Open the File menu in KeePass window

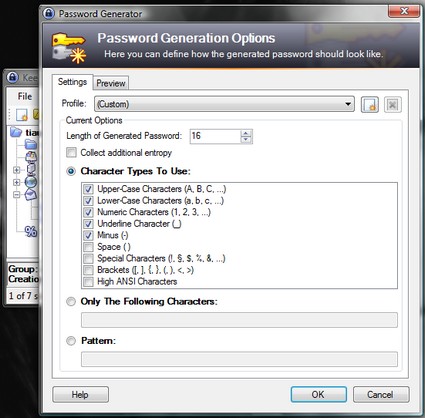click(25, 97)
